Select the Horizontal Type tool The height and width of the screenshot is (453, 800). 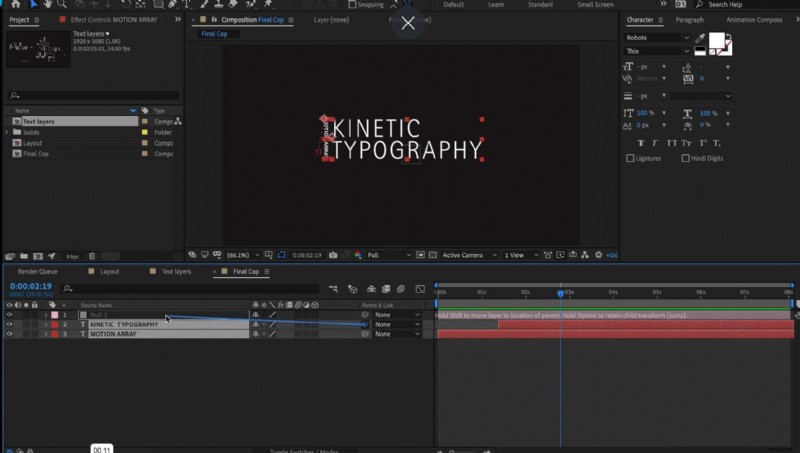coord(187,4)
